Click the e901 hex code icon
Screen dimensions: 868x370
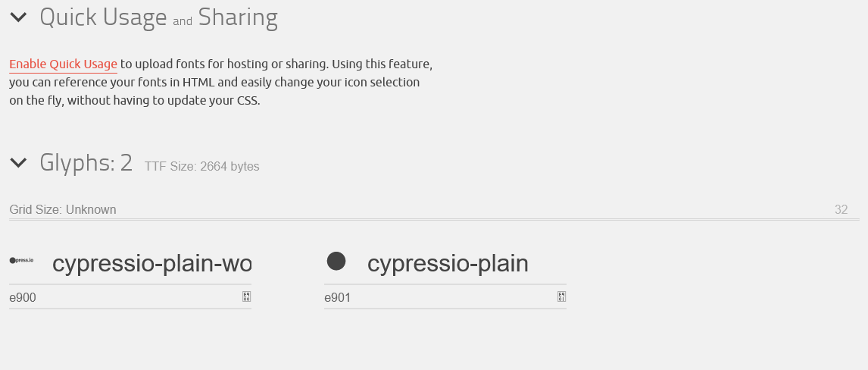click(561, 296)
